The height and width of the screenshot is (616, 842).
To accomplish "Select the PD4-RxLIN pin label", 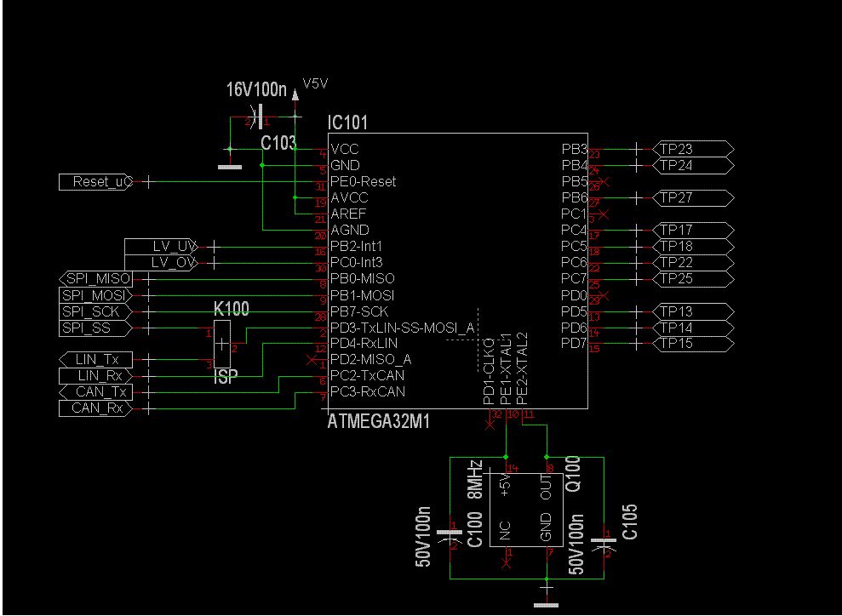I will tap(364, 344).
